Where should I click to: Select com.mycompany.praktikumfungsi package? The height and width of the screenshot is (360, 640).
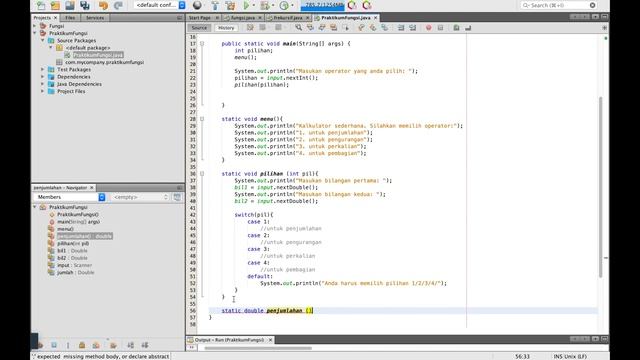click(104, 62)
